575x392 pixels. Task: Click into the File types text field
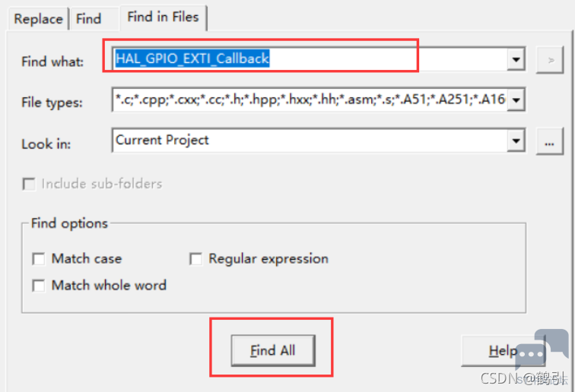coord(310,100)
